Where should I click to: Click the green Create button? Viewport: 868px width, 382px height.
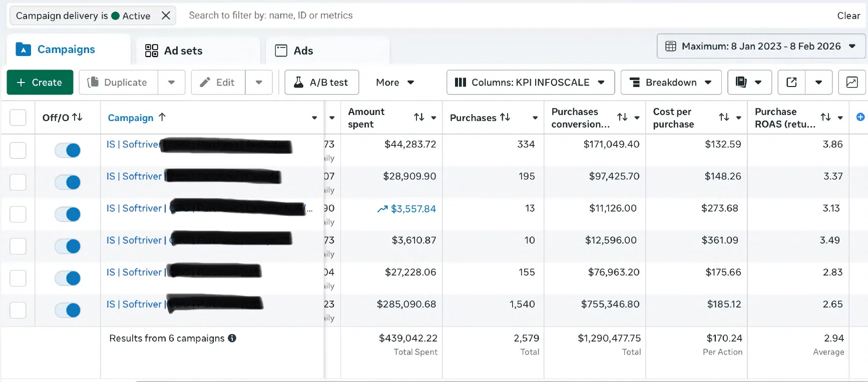coord(40,82)
